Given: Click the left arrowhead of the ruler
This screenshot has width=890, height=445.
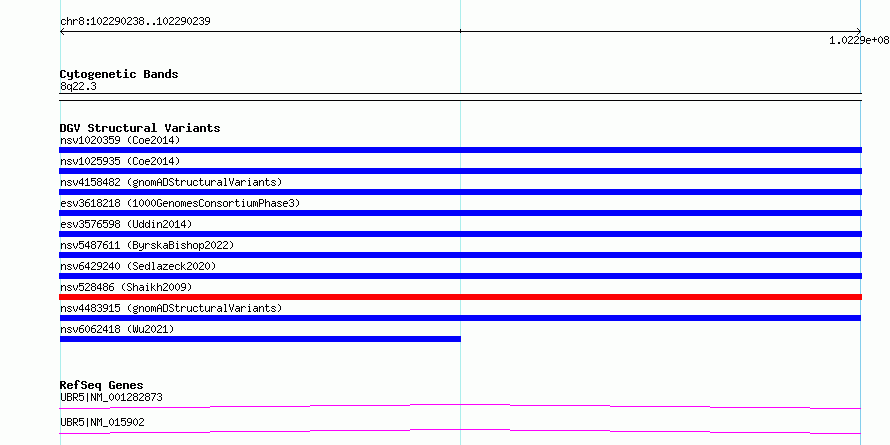Looking at the screenshot, I should [62, 32].
